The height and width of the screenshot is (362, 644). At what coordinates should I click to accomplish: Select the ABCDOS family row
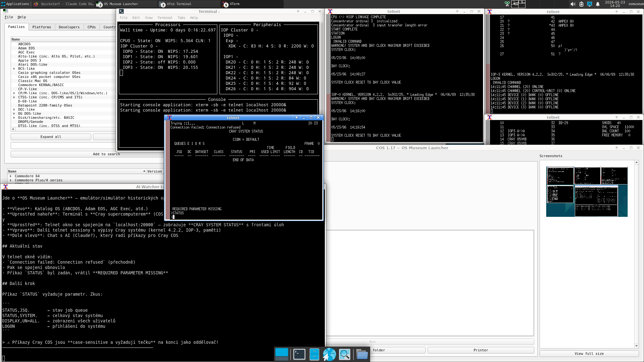(63, 44)
